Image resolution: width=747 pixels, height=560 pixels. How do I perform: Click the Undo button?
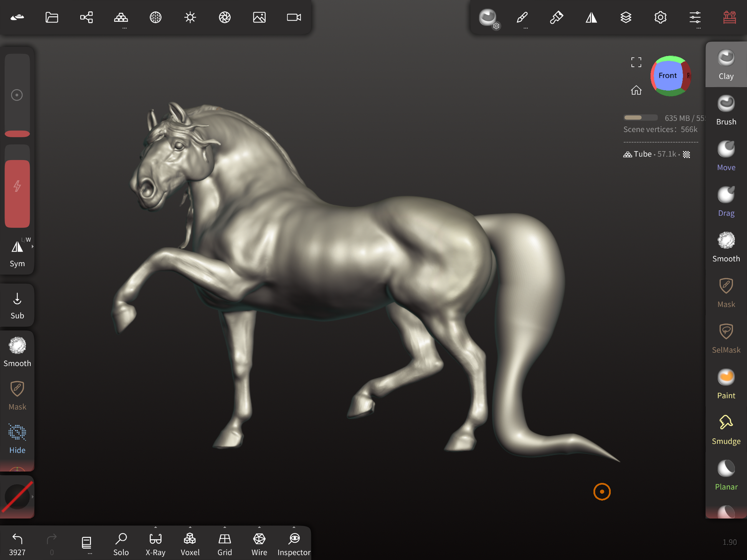pos(17,544)
